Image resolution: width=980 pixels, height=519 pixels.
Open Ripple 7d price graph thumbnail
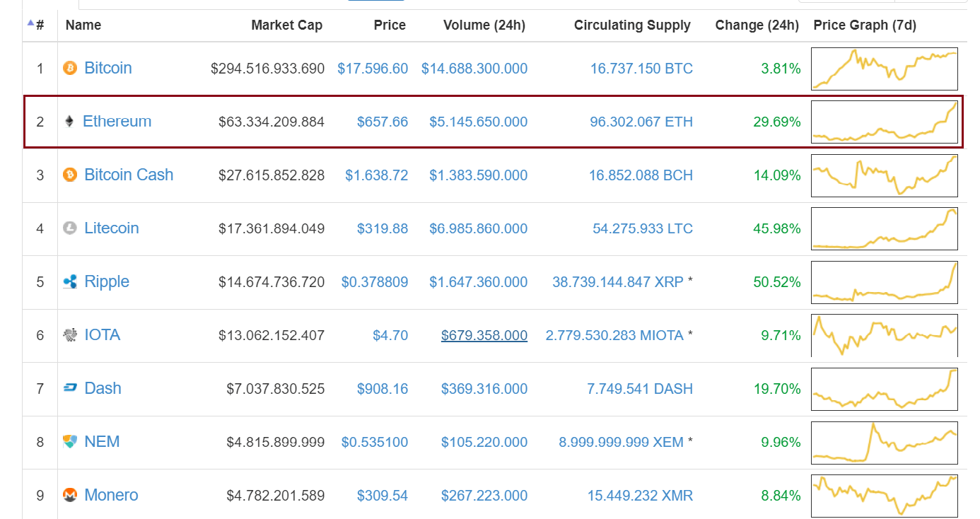point(884,282)
